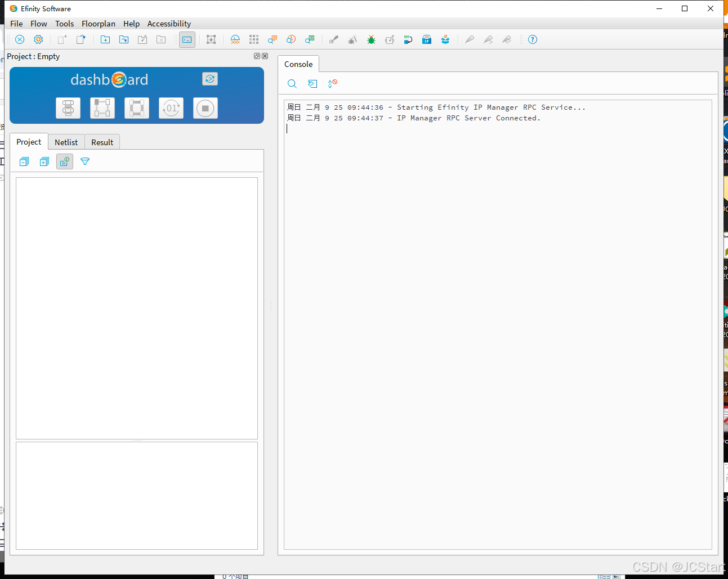Click the first grey pen icon
This screenshot has height=579, width=728.
[470, 39]
